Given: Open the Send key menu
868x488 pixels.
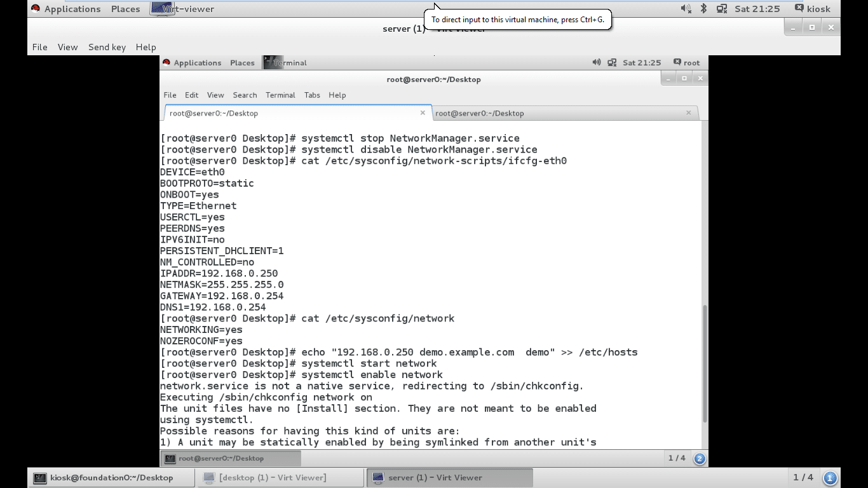Looking at the screenshot, I should click(107, 47).
